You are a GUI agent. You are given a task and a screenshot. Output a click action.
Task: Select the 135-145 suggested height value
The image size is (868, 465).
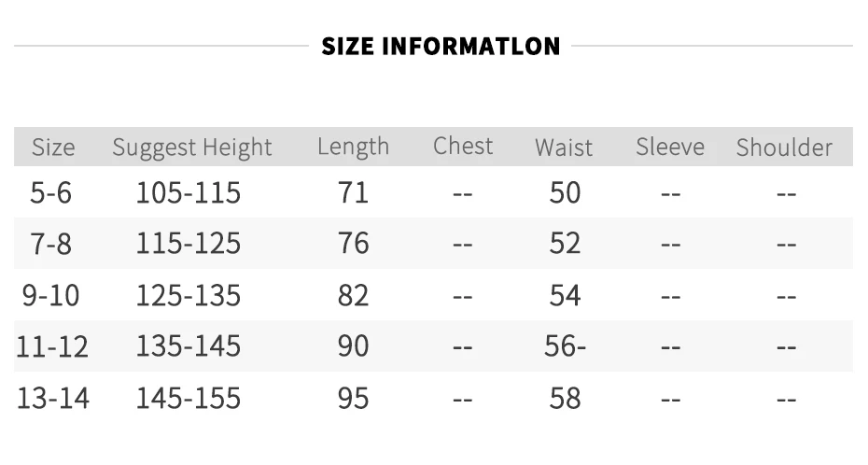pyautogui.click(x=189, y=346)
